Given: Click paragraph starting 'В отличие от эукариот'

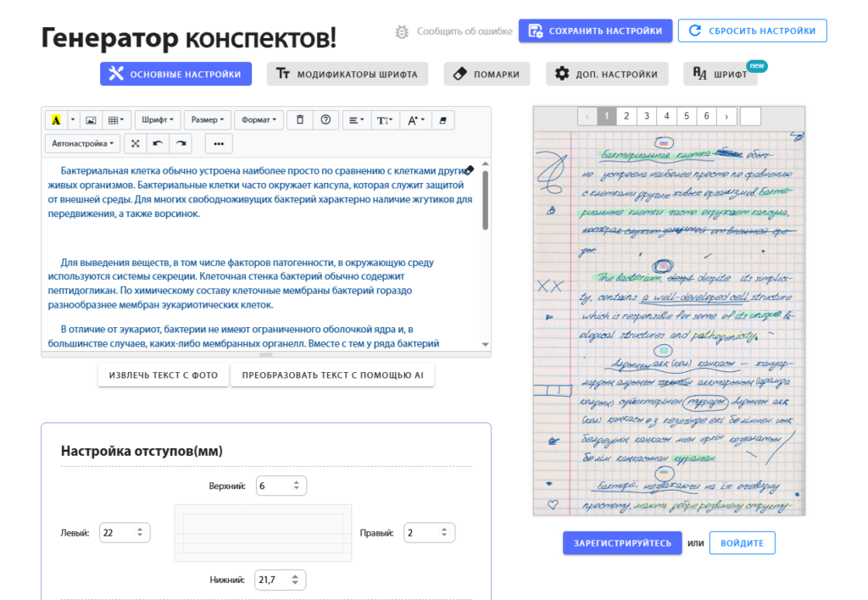Looking at the screenshot, I should 243,336.
